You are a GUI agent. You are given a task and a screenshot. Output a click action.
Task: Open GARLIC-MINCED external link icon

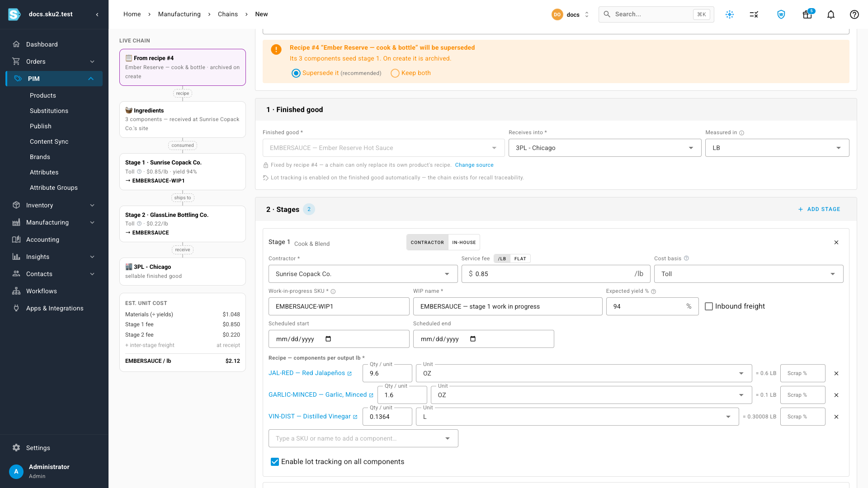[371, 395]
